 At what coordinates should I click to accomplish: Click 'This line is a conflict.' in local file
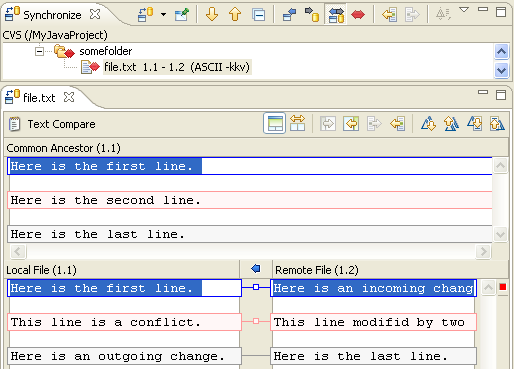[x=105, y=322]
